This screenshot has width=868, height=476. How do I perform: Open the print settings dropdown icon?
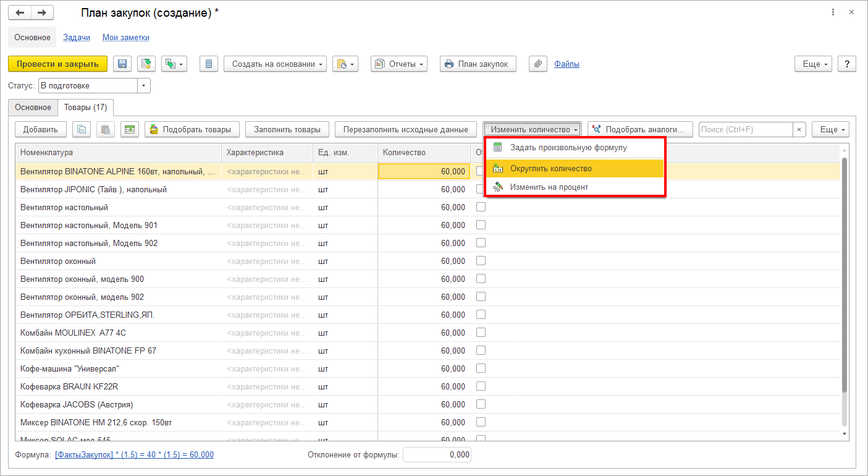point(345,64)
